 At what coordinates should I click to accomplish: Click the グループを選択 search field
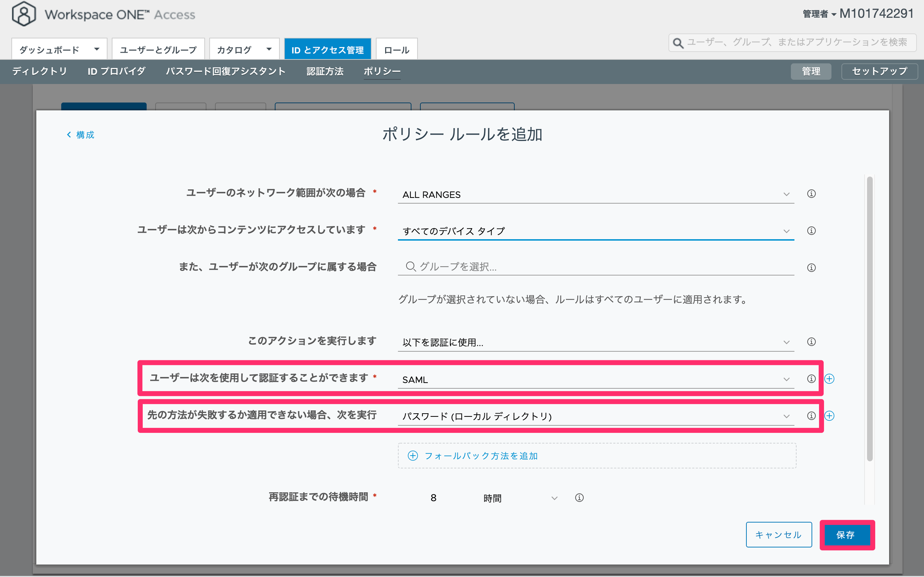[x=596, y=266]
